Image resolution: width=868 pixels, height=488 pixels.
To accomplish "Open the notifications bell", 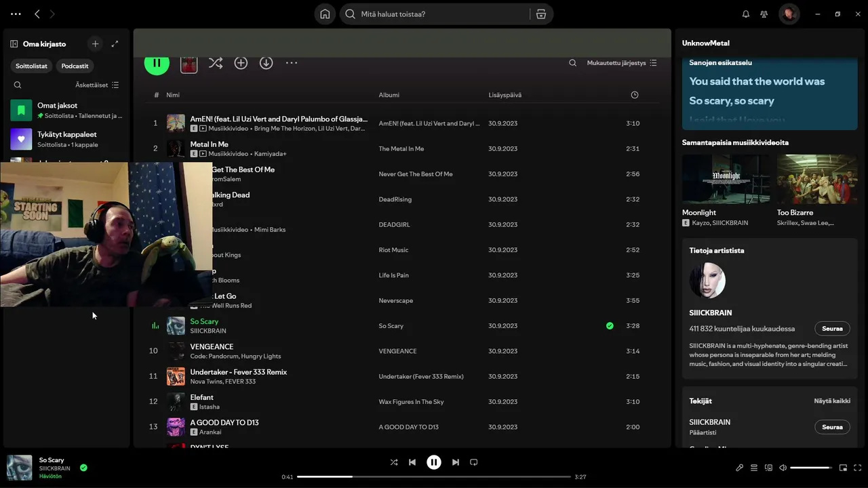I will pos(746,14).
